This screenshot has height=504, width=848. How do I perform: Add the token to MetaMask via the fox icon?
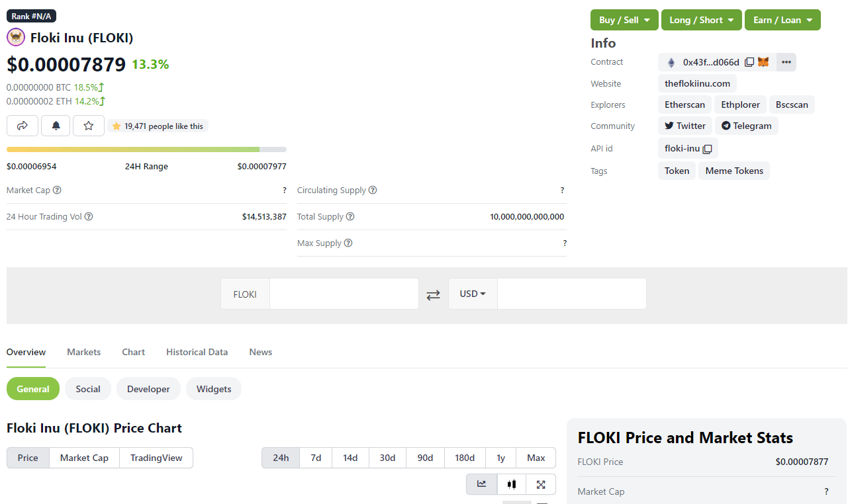tap(763, 62)
